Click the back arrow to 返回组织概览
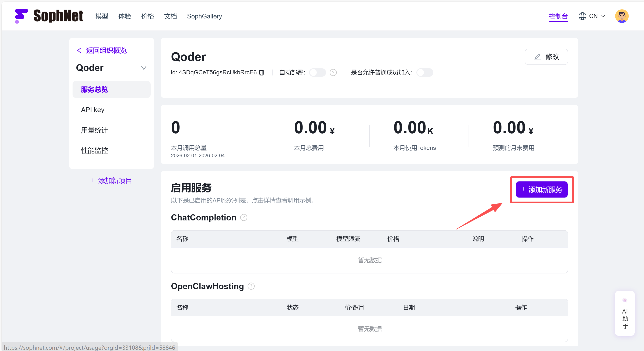Screen dimensions: 644x351 pos(79,50)
